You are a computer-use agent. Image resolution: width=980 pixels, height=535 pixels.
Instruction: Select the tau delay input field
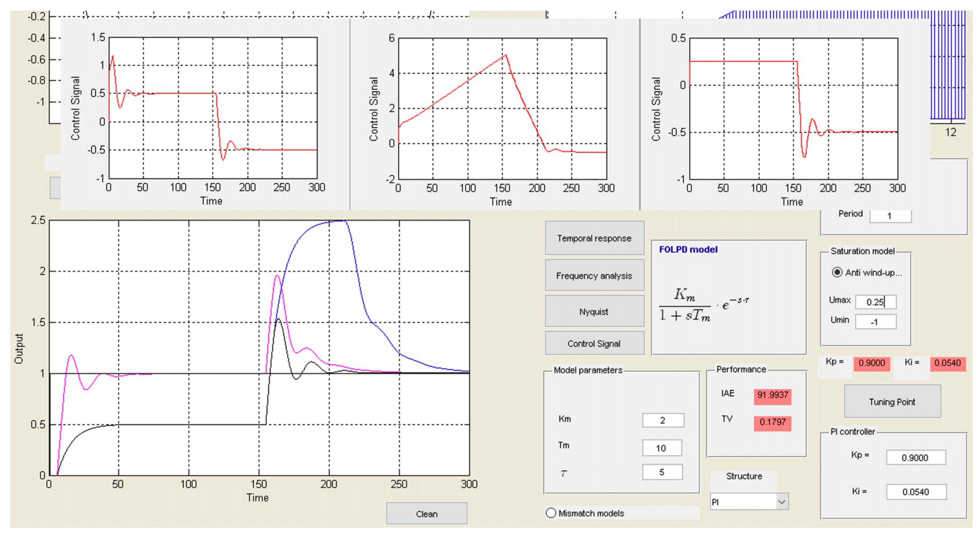(x=662, y=472)
